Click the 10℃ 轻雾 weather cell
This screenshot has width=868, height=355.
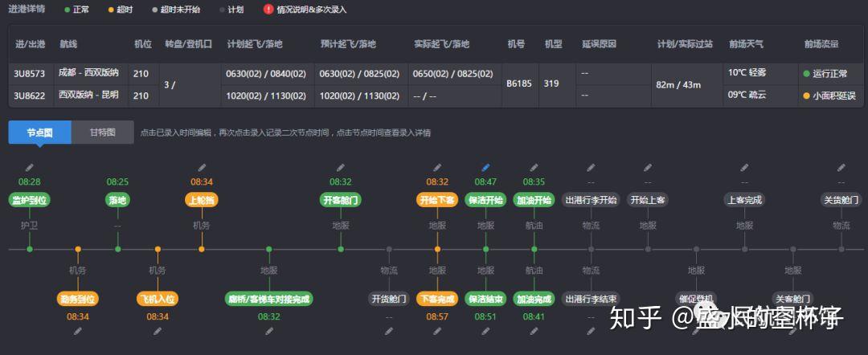748,73
